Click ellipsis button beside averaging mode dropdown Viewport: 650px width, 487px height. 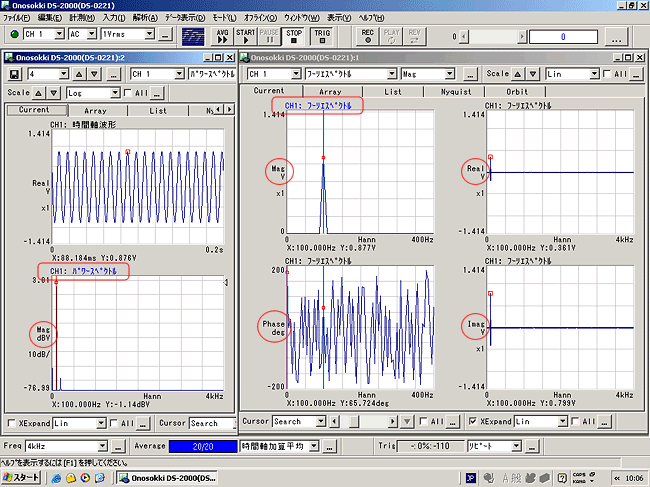(x=329, y=446)
